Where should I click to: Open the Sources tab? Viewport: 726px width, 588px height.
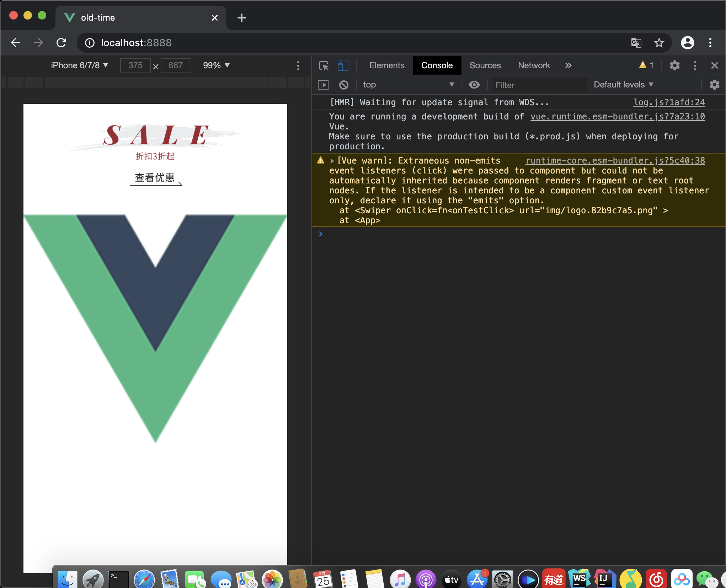point(485,65)
